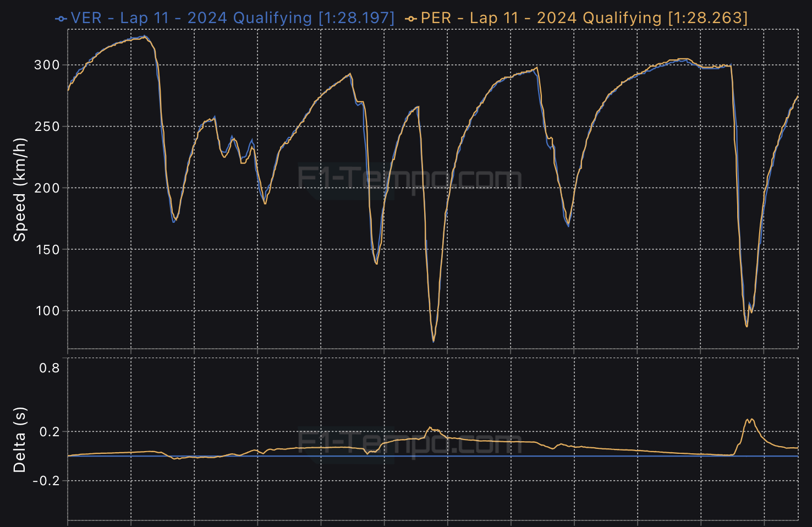Select the 300 speed axis tick label
This screenshot has height=527, width=812.
47,65
